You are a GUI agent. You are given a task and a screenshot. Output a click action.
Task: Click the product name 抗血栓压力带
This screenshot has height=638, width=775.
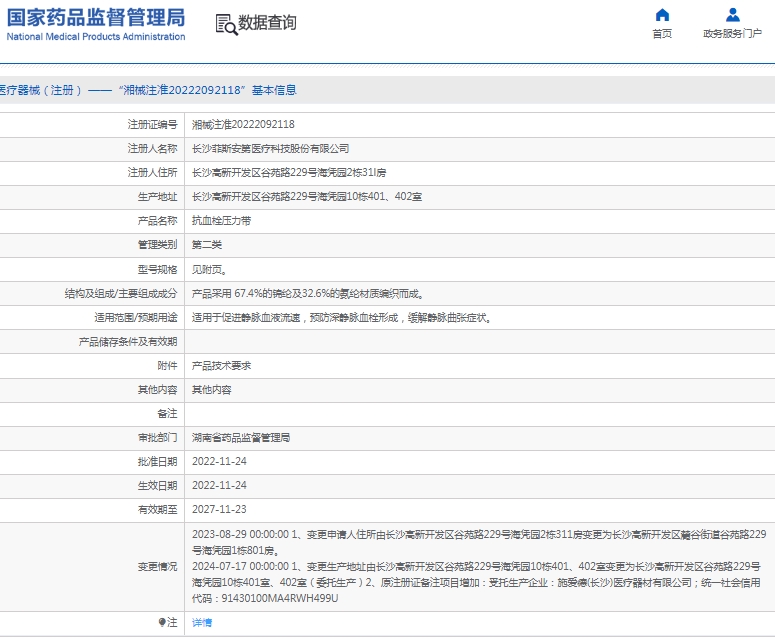click(x=221, y=221)
